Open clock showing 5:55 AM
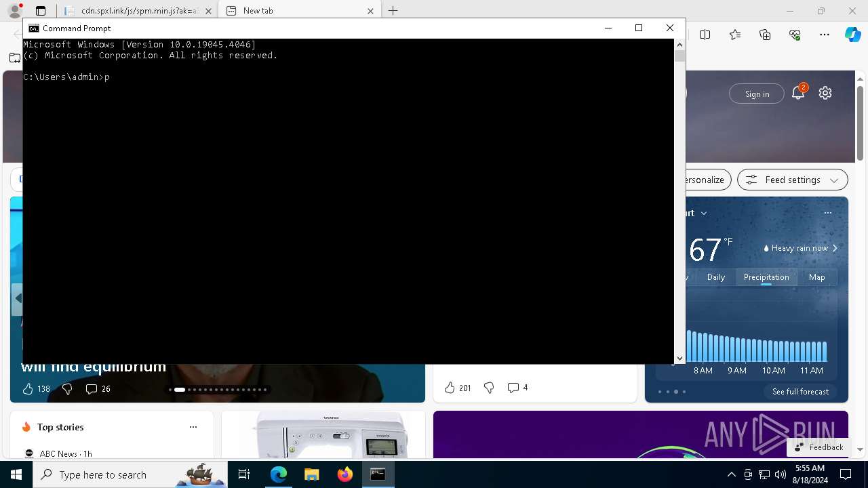The width and height of the screenshot is (868, 488). pyautogui.click(x=810, y=474)
